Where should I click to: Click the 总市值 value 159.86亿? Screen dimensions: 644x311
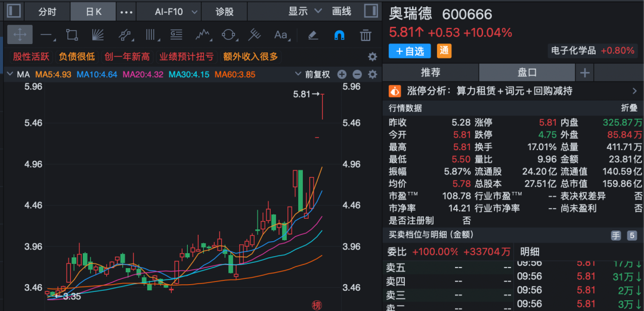pyautogui.click(x=622, y=184)
